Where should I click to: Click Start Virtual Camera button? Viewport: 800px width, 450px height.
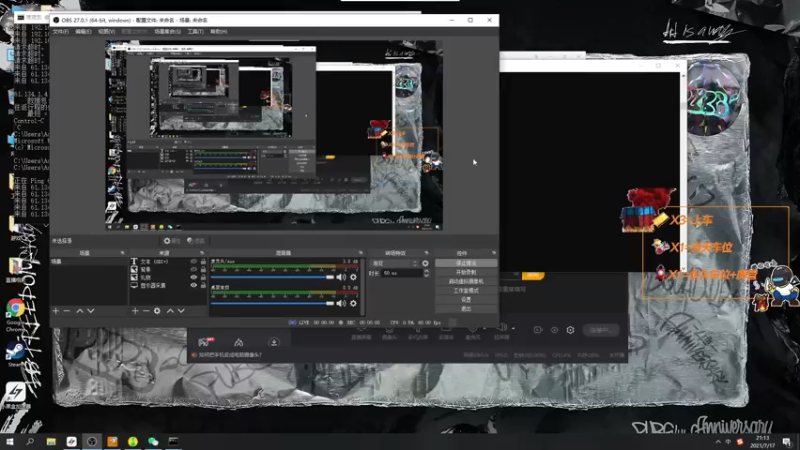tap(466, 282)
